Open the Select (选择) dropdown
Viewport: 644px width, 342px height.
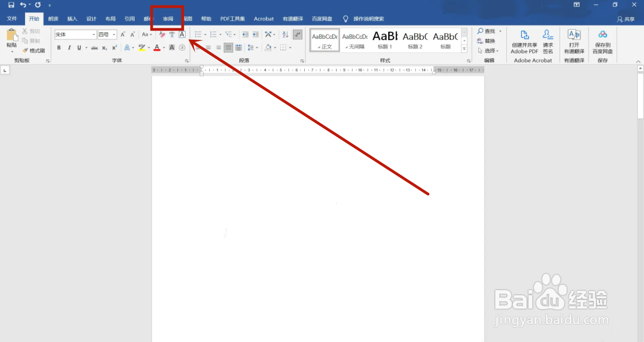click(x=488, y=51)
